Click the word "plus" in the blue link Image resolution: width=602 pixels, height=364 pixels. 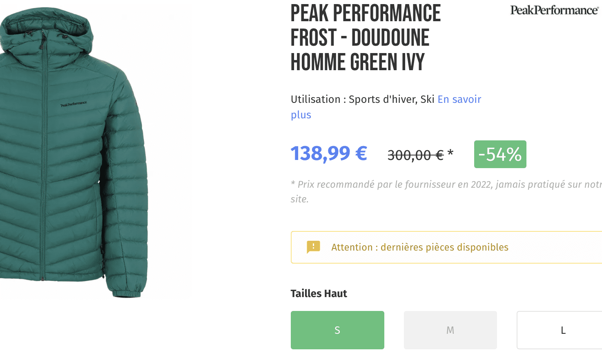[x=301, y=115]
